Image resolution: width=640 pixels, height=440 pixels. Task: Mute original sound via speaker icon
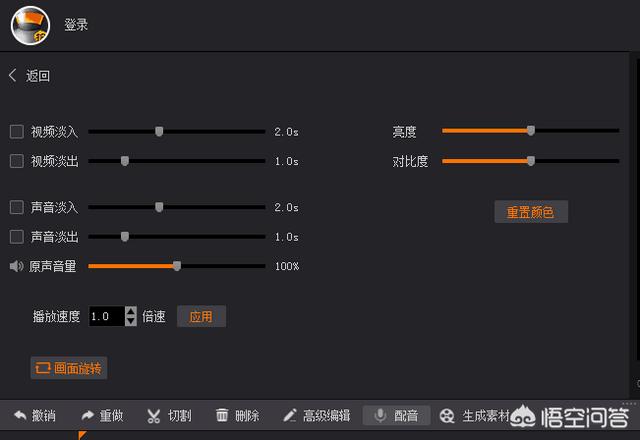coord(16,266)
